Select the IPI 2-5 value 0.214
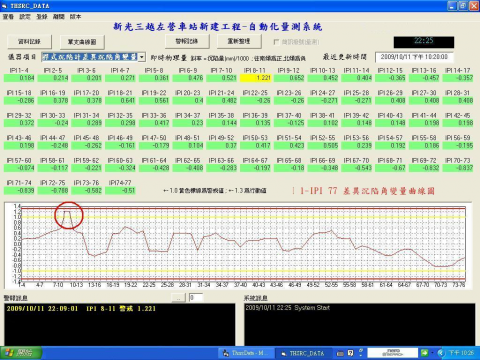 (x=53, y=78)
